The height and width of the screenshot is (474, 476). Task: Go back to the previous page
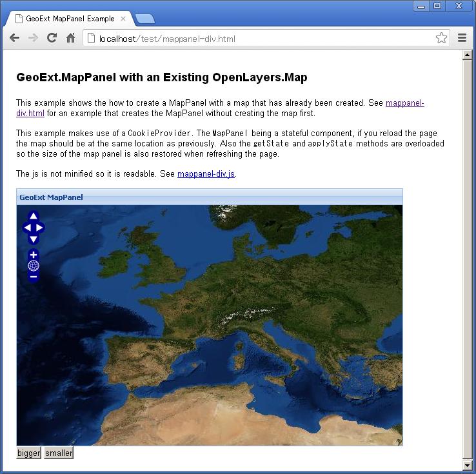coord(14,38)
